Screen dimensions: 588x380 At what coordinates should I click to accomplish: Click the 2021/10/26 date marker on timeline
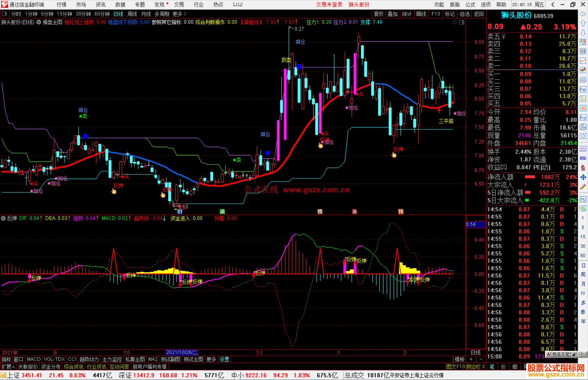pos(182,352)
